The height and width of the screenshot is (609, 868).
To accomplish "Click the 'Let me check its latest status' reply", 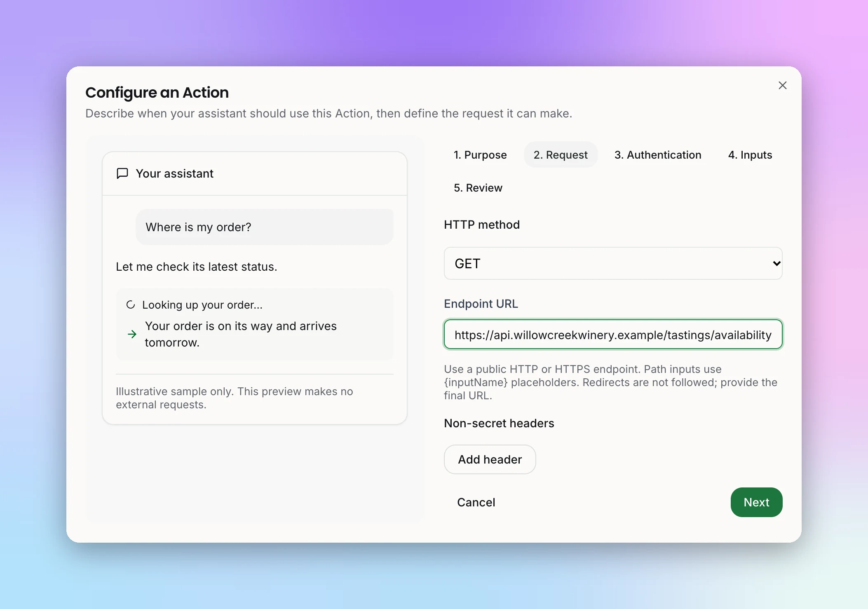I will [196, 267].
